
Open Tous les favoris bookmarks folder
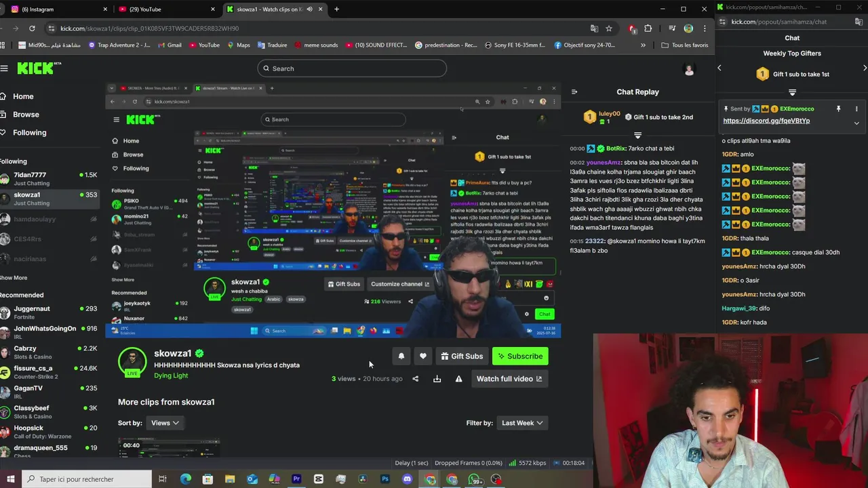click(685, 45)
